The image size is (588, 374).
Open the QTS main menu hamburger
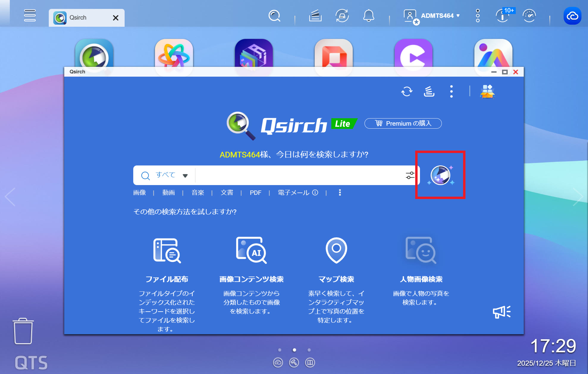(x=30, y=16)
